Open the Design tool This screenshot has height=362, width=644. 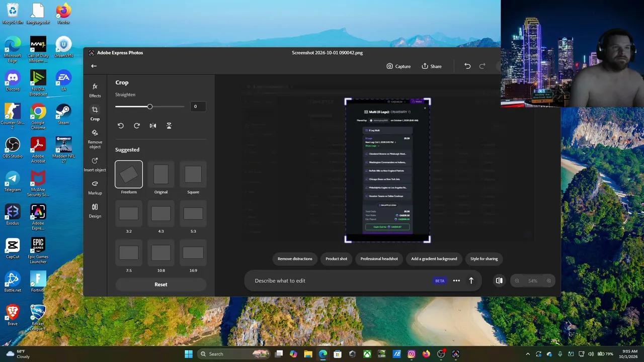(x=95, y=211)
